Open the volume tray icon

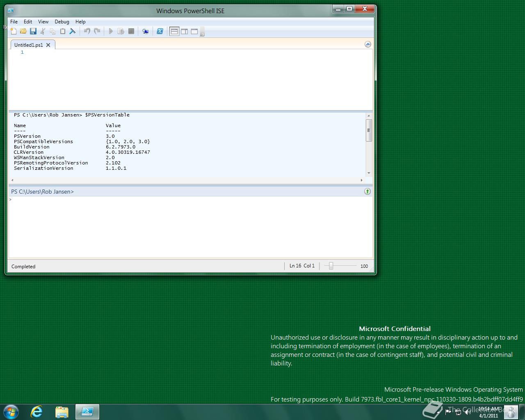click(x=468, y=412)
